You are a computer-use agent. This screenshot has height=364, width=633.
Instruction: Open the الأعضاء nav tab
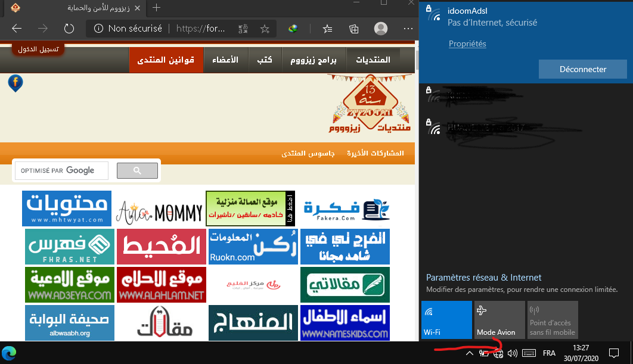226,60
